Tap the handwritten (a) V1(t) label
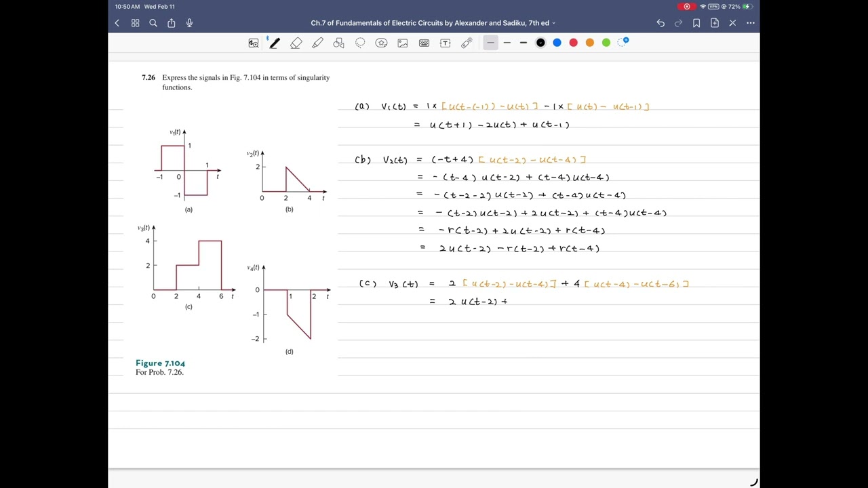This screenshot has height=488, width=868. click(380, 106)
